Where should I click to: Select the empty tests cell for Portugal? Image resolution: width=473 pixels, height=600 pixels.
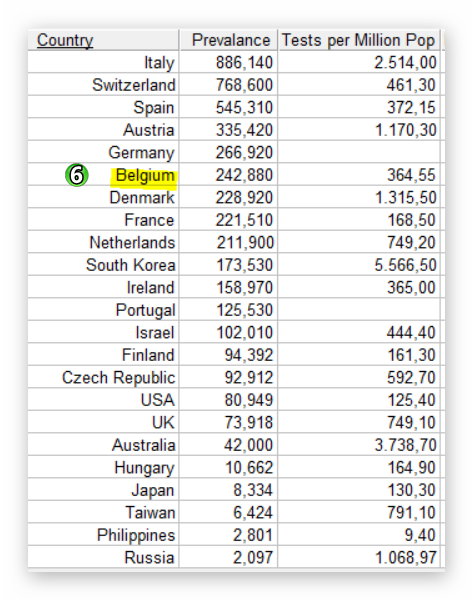pos(359,310)
